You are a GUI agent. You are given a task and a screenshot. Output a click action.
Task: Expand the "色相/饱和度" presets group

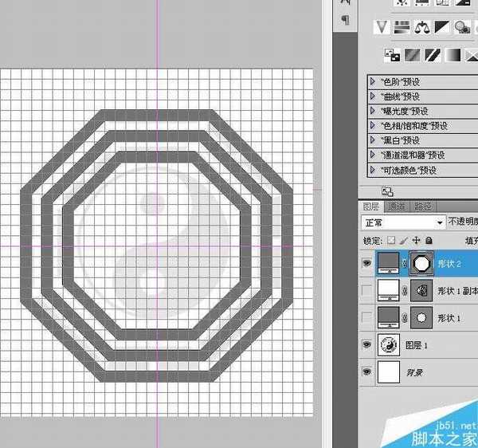[373, 125]
